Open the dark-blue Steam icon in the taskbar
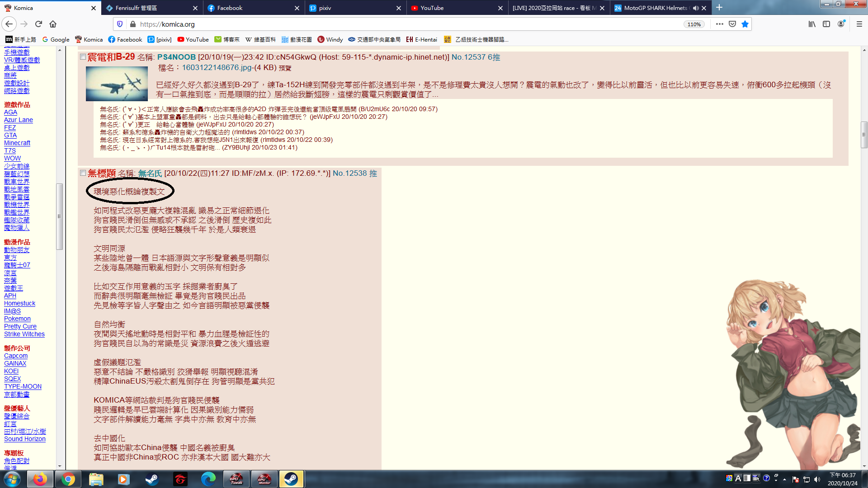This screenshot has width=868, height=488. (152, 479)
